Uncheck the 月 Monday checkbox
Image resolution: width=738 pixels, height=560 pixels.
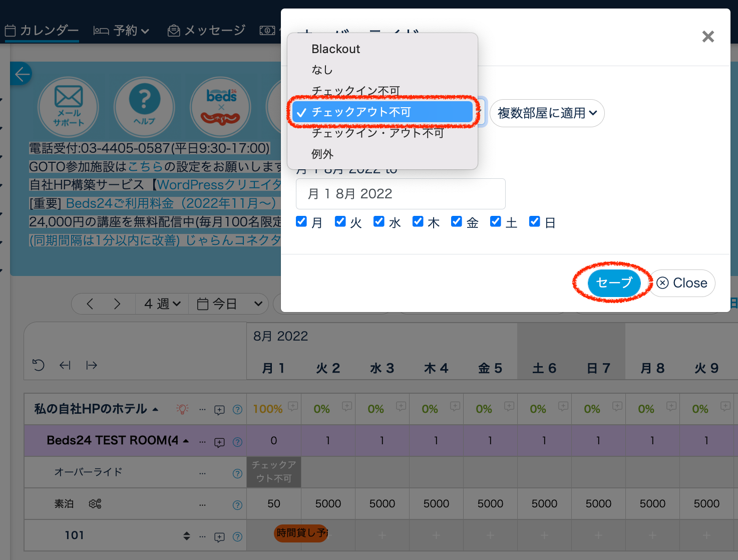point(301,222)
